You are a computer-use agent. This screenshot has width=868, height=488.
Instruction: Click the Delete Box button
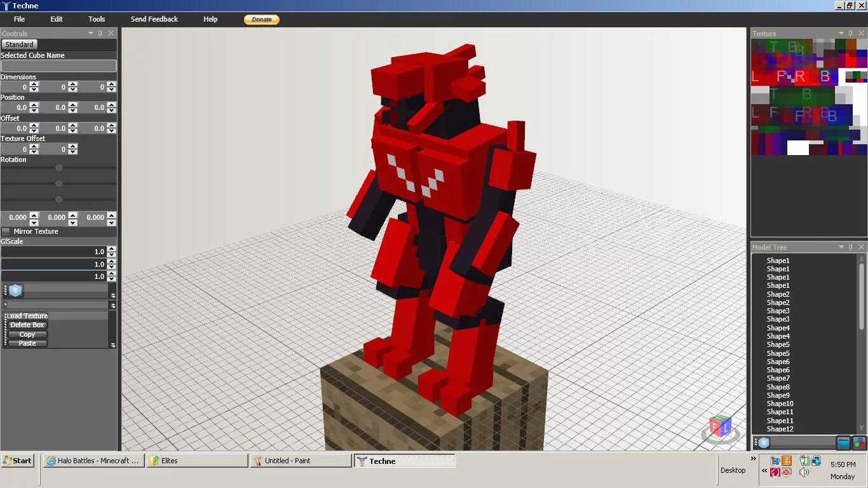(27, 325)
